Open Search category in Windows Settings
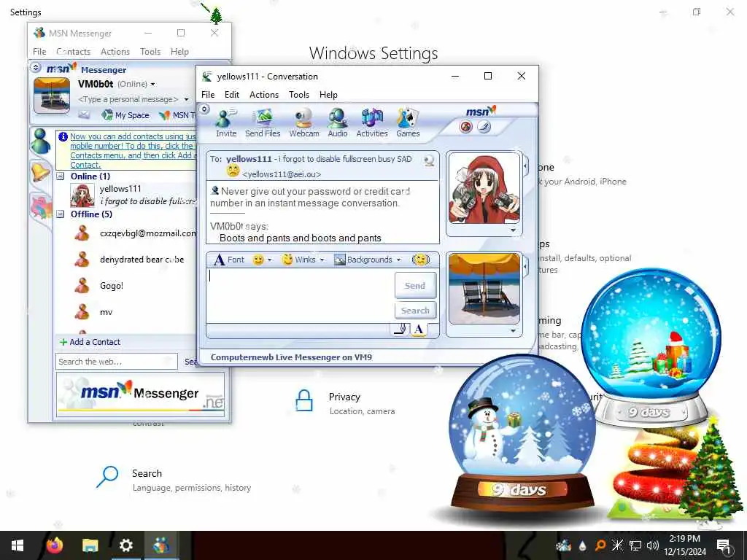The image size is (747, 560). point(174,480)
